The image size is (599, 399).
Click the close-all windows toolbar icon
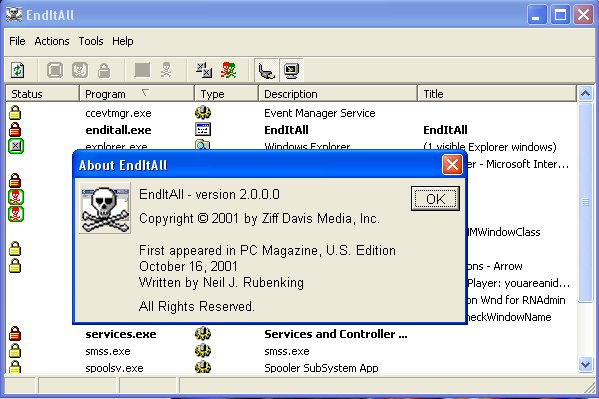[204, 70]
